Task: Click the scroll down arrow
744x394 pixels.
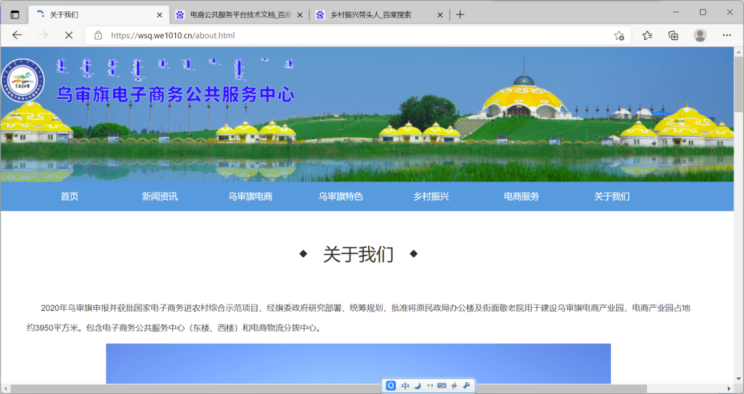Action: click(738, 379)
